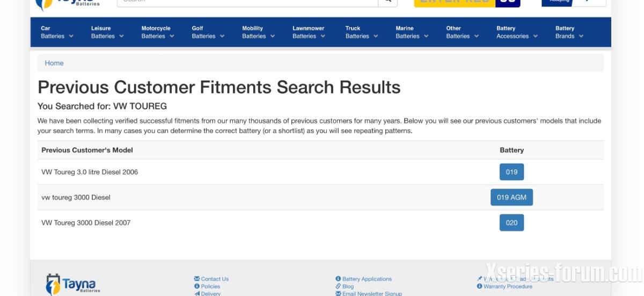The height and width of the screenshot is (296, 644).
Task: Open the Policies footer link
Action: 207,286
